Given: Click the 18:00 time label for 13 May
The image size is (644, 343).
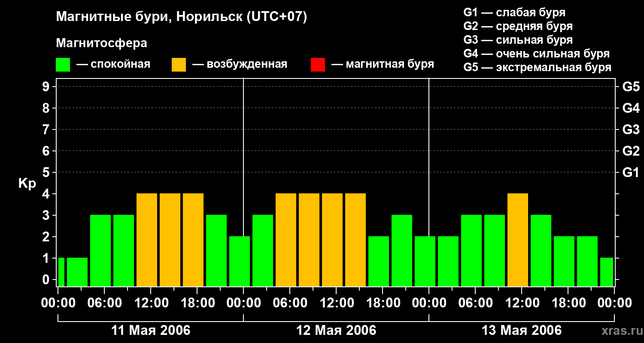Looking at the screenshot, I should tap(568, 303).
